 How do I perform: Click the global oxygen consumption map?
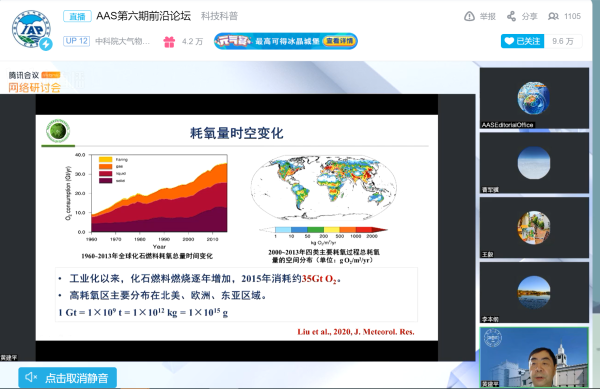click(x=324, y=187)
